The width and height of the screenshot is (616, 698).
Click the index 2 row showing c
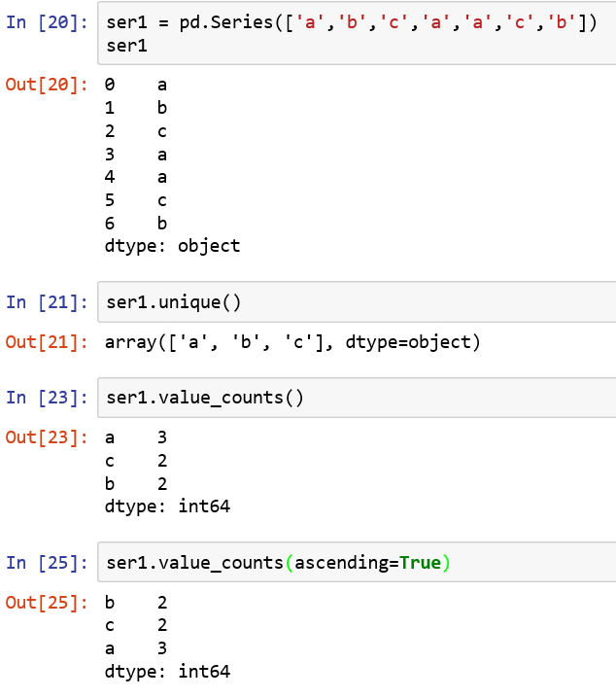pyautogui.click(x=136, y=131)
